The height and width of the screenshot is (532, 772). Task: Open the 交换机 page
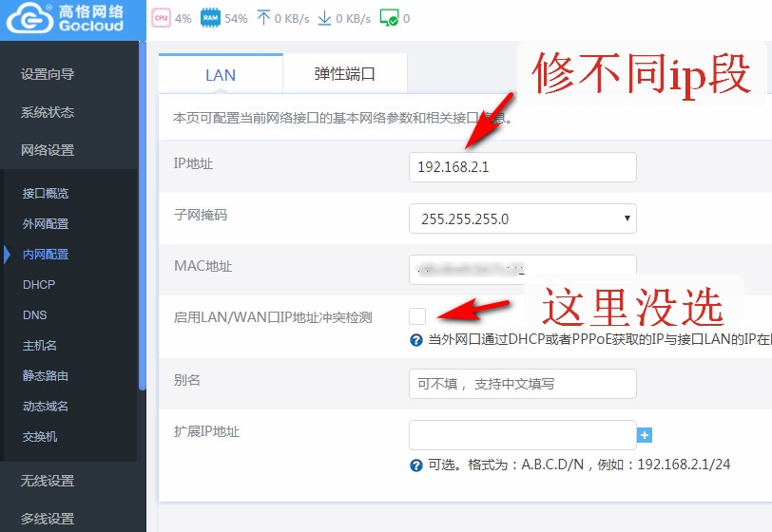(x=40, y=437)
